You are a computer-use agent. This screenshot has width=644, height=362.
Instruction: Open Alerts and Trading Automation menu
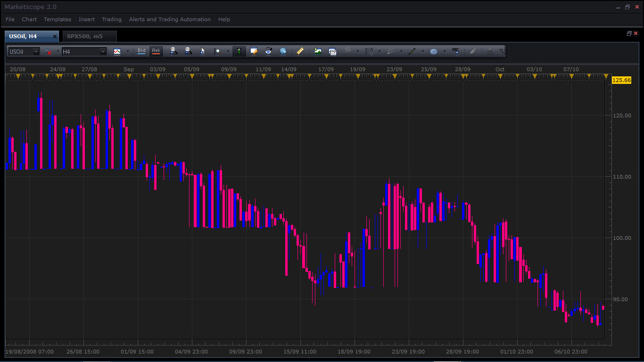[x=170, y=19]
